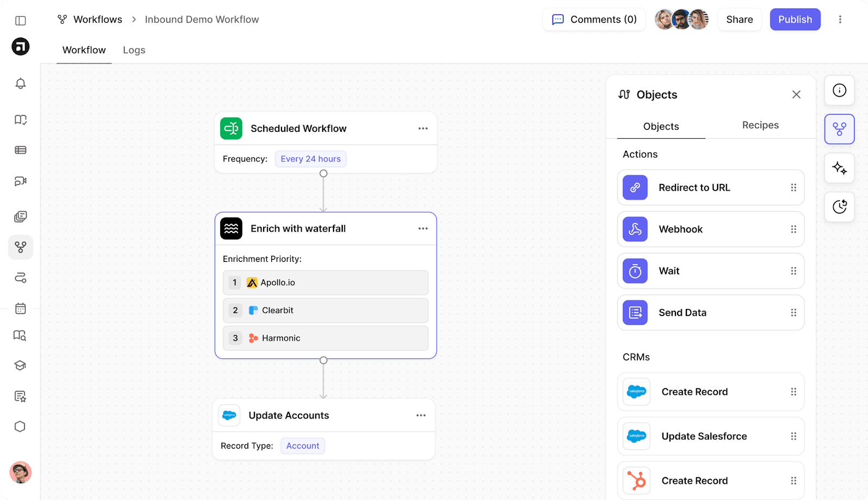Open Update Accounts node options menu
The image size is (868, 500).
coord(421,415)
